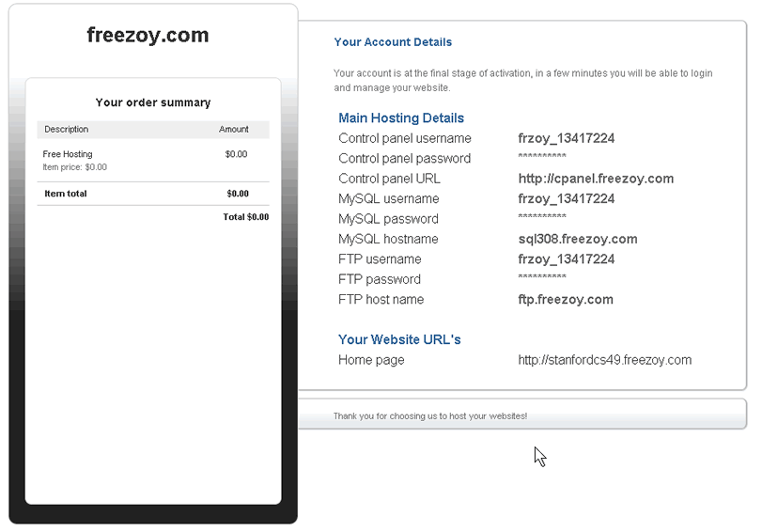Open the http://cpanel.freezoy.com control panel URL
This screenshot has height=532, width=762.
pyautogui.click(x=596, y=179)
